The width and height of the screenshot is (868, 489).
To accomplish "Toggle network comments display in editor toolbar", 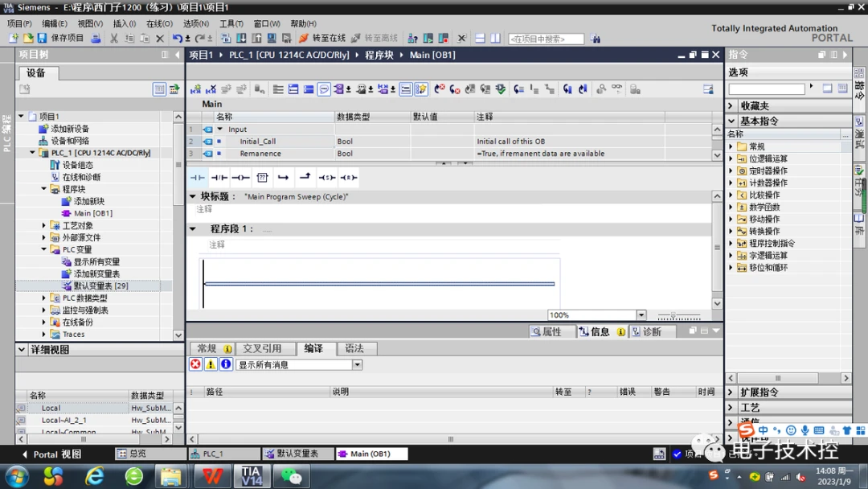I will (325, 89).
